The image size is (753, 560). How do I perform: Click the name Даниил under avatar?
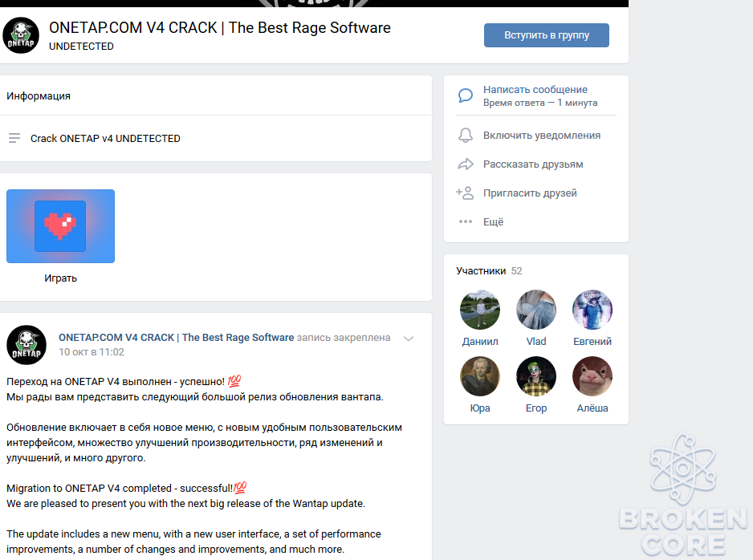[480, 341]
